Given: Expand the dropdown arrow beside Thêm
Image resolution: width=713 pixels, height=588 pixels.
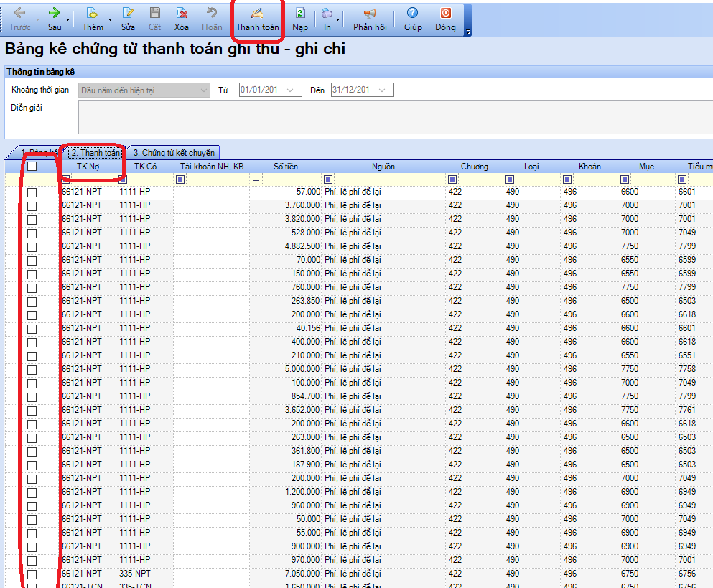Looking at the screenshot, I should (110, 20).
